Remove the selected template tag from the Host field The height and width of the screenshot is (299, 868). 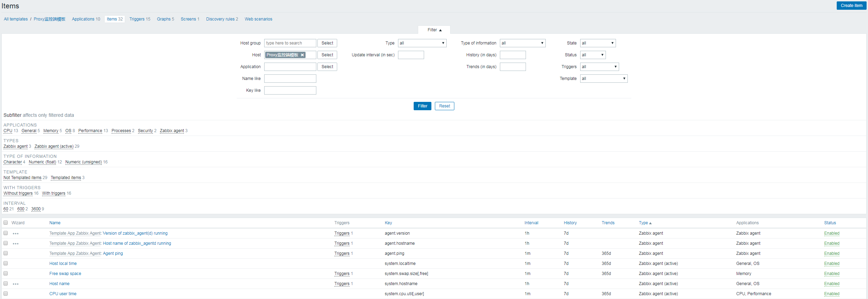click(302, 55)
